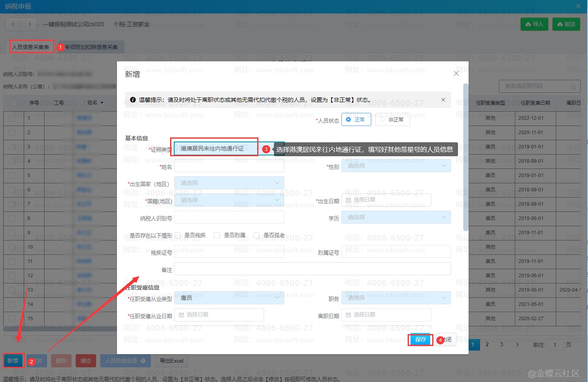Click the 导入 cloud import button
Viewport: 588px width, 382px height.
pyautogui.click(x=534, y=25)
